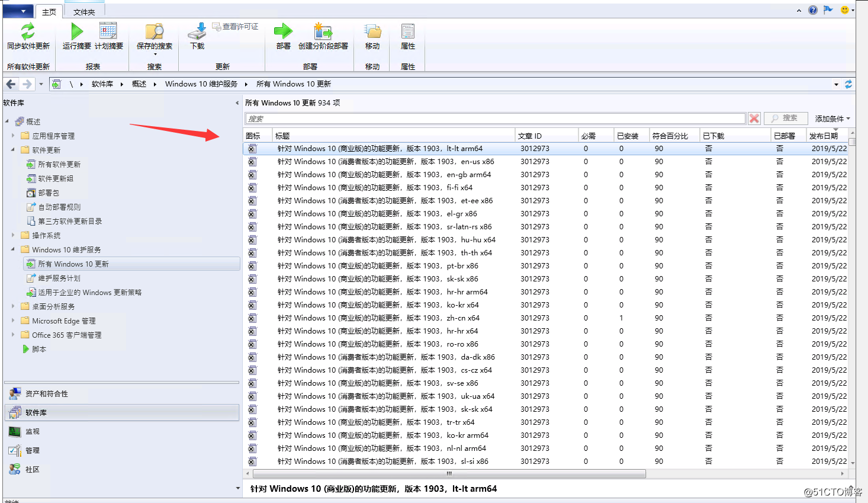Select the update row ending uk-ua x64
This screenshot has width=868, height=503.
545,396
